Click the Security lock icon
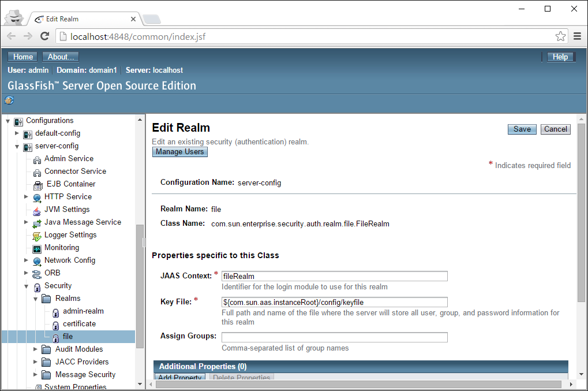The width and height of the screenshot is (588, 391). [37, 287]
